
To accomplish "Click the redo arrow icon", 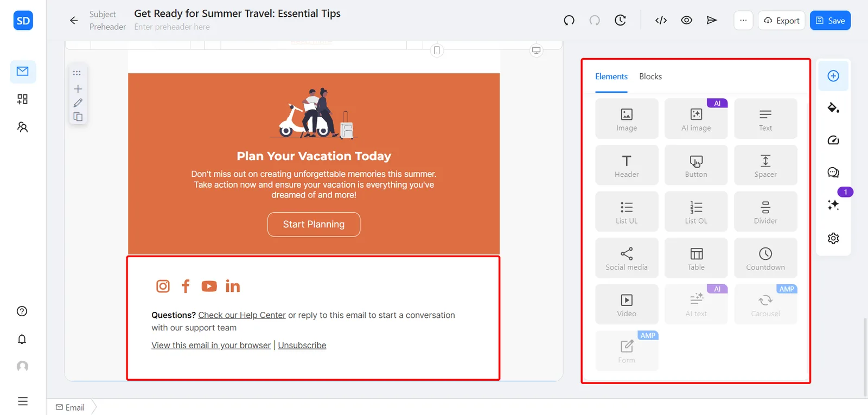I will 595,21.
